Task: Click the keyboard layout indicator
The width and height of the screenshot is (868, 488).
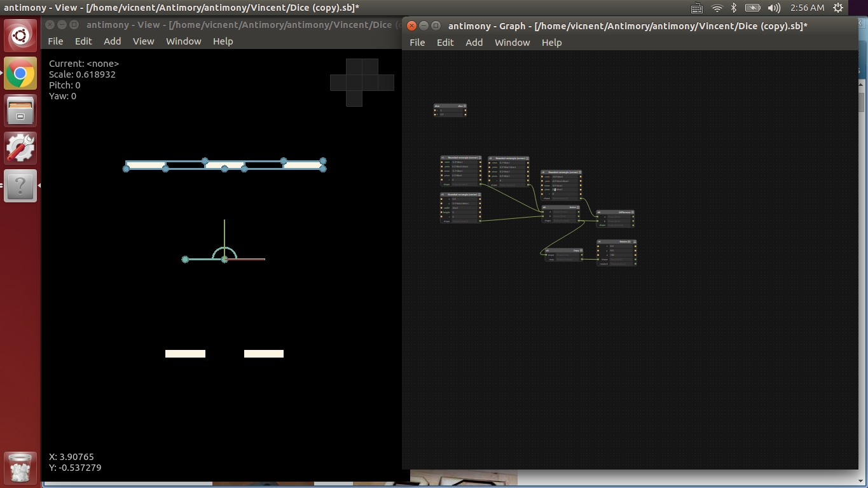Action: [x=697, y=8]
